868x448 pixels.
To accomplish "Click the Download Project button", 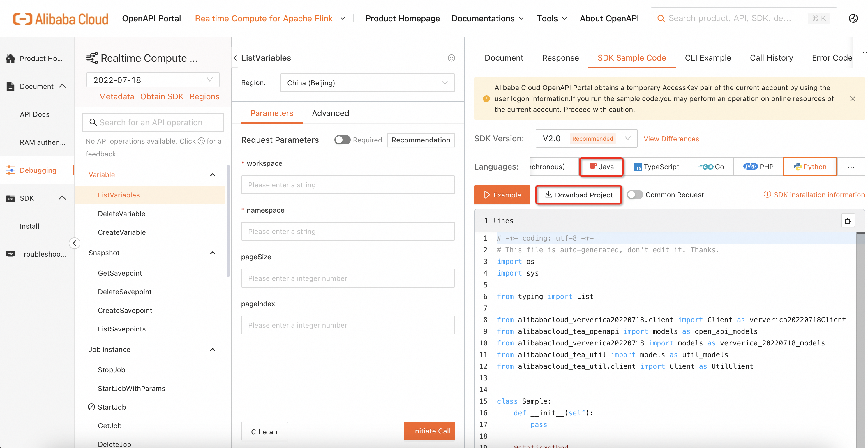I will [x=578, y=195].
